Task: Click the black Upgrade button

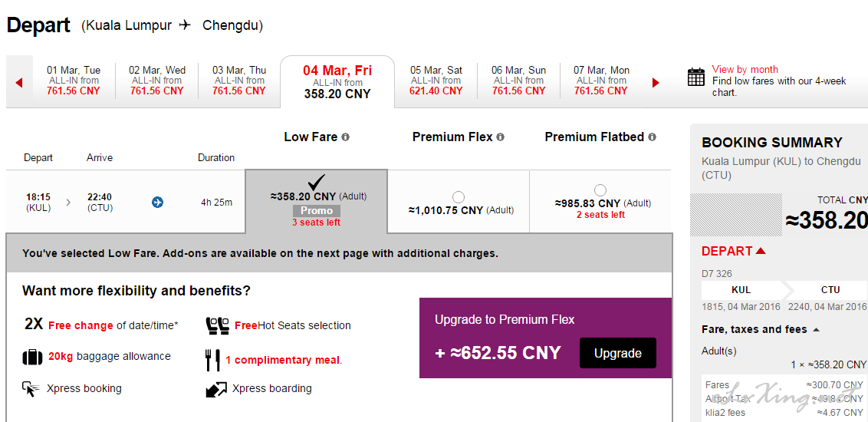Action: (x=617, y=353)
